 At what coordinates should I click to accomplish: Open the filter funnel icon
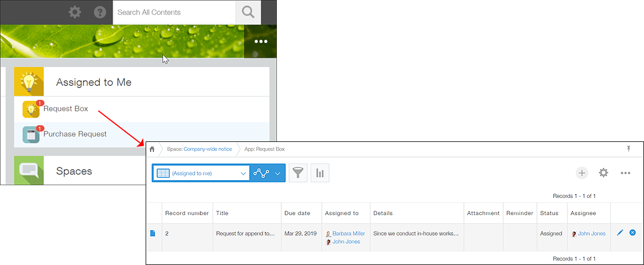click(x=298, y=173)
